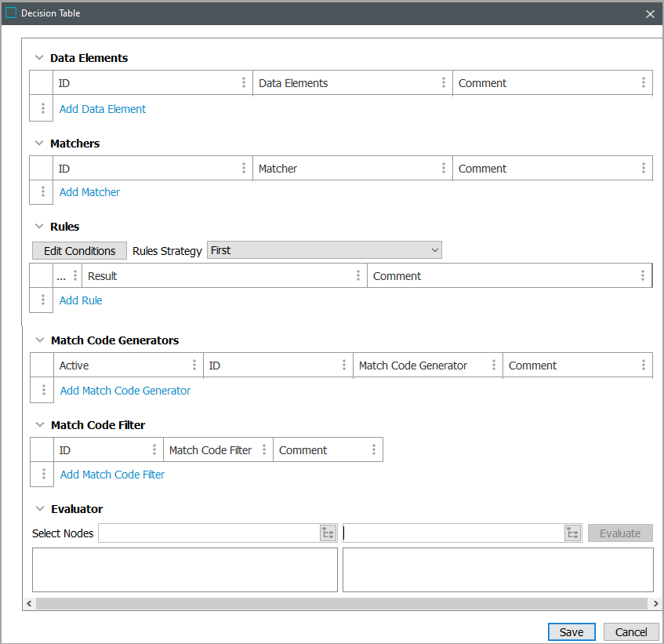The image size is (664, 644).
Task: Open the node picker next to Select Nodes
Action: click(328, 533)
